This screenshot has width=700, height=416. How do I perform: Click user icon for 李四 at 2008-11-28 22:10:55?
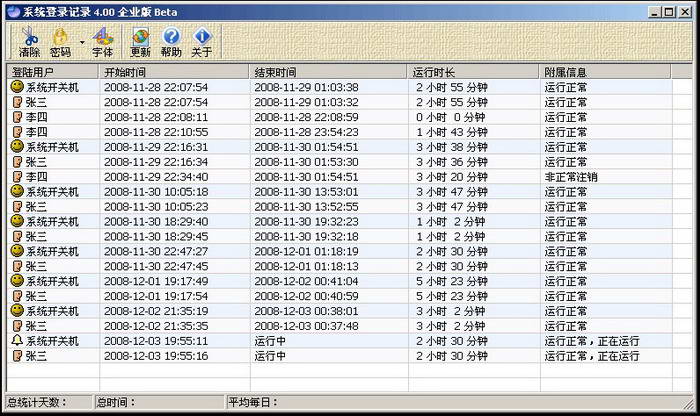click(17, 132)
